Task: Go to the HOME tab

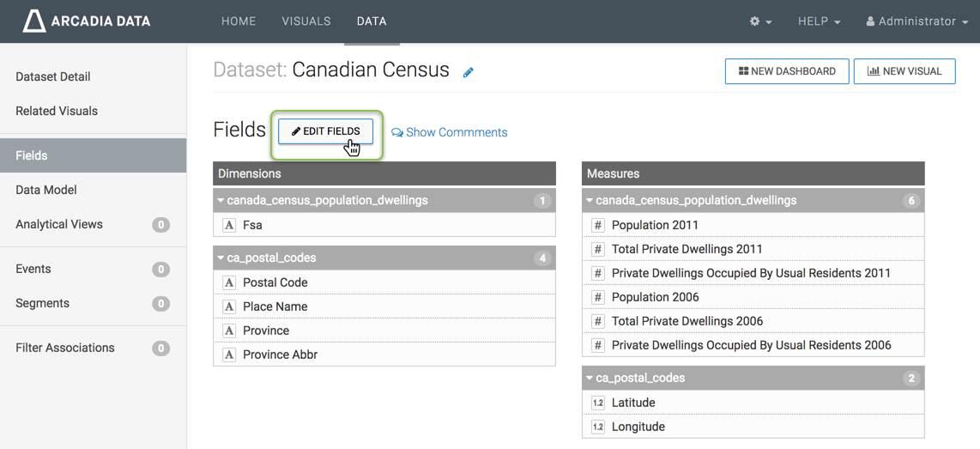Action: tap(239, 21)
